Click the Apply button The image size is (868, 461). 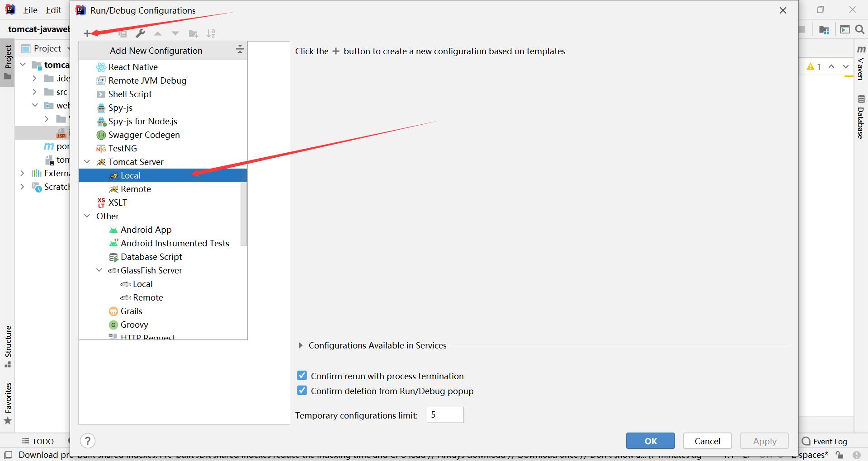764,441
